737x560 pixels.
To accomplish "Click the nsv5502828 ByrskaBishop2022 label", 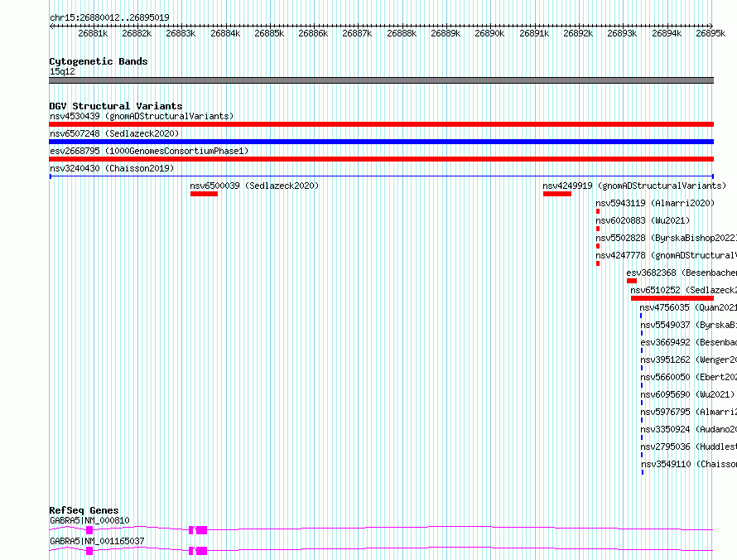I will [x=666, y=238].
